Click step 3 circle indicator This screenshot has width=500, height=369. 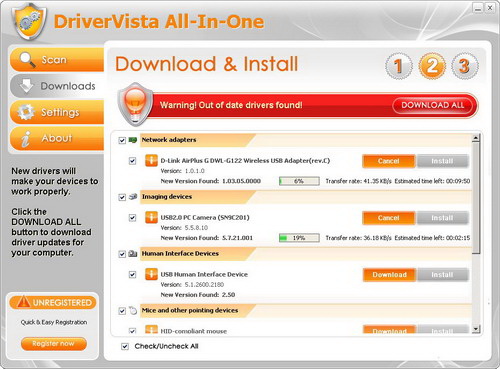click(465, 66)
